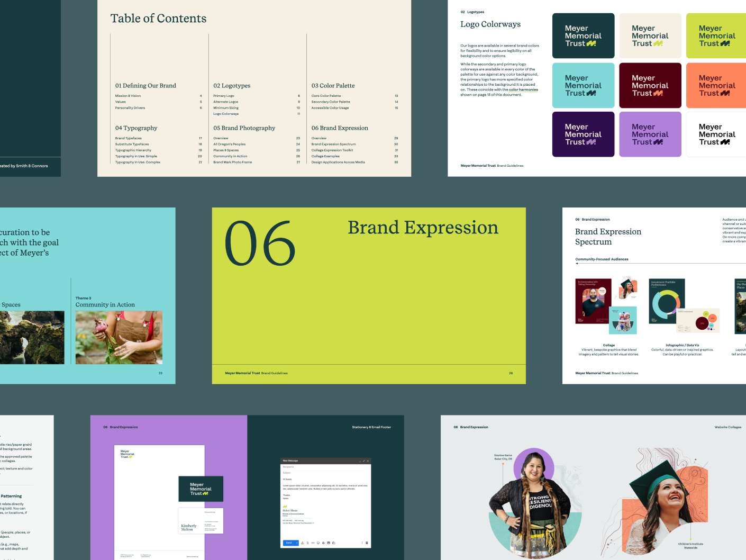Click the 'Collage Examples' contents entry
Image resolution: width=746 pixels, height=560 pixels.
[x=326, y=156]
